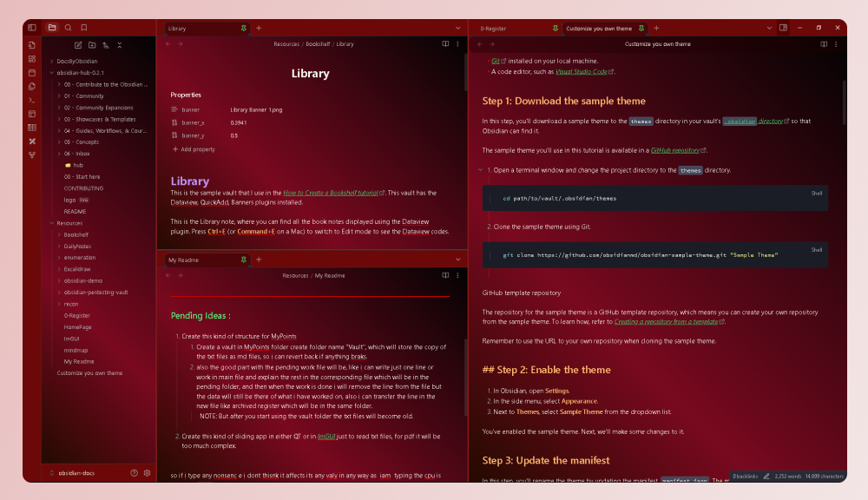
Task: Open How to Create a Bookshelf tutorial link
Action: point(331,193)
